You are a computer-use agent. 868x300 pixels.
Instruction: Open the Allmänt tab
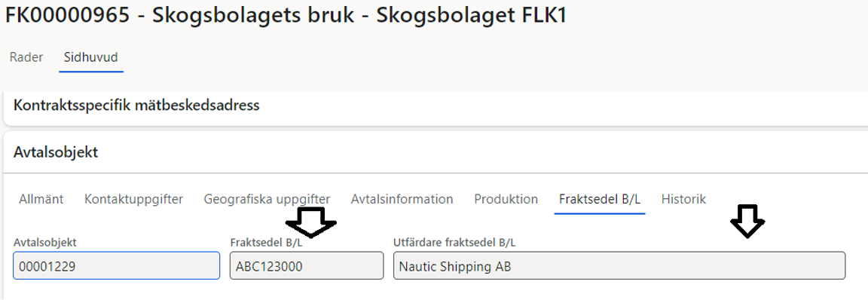pos(41,199)
